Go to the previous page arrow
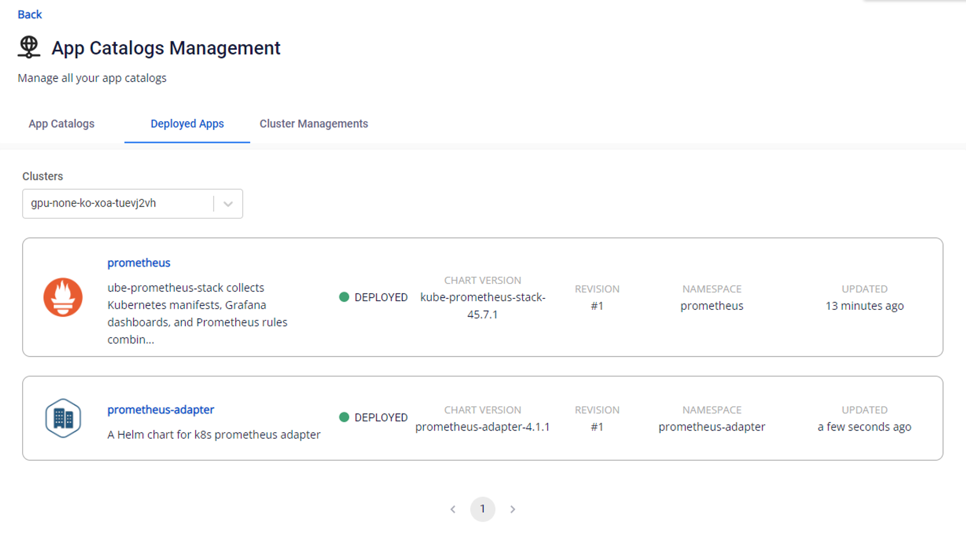Screen dimensions: 966x560 [453, 509]
